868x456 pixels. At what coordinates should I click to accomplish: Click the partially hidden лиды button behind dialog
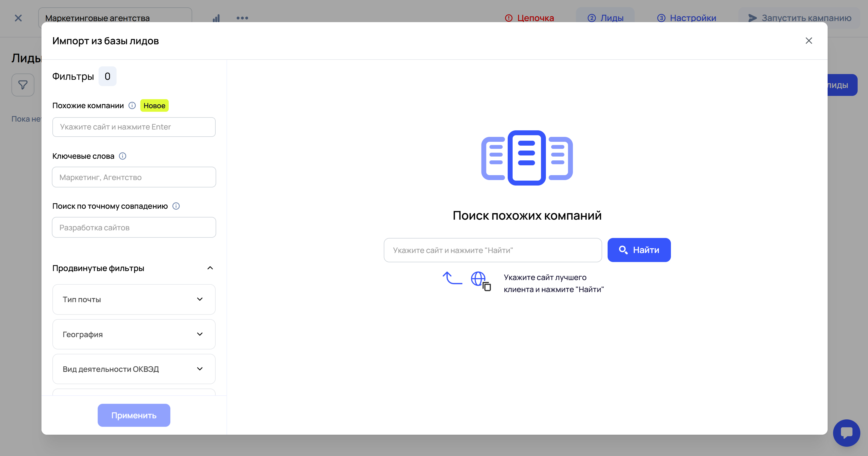click(842, 85)
